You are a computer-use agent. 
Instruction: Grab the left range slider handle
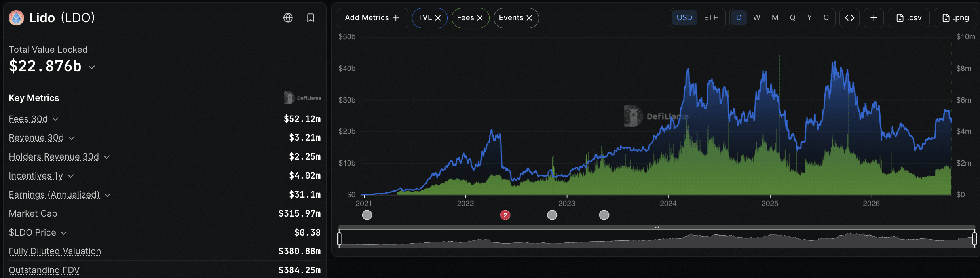click(x=339, y=239)
